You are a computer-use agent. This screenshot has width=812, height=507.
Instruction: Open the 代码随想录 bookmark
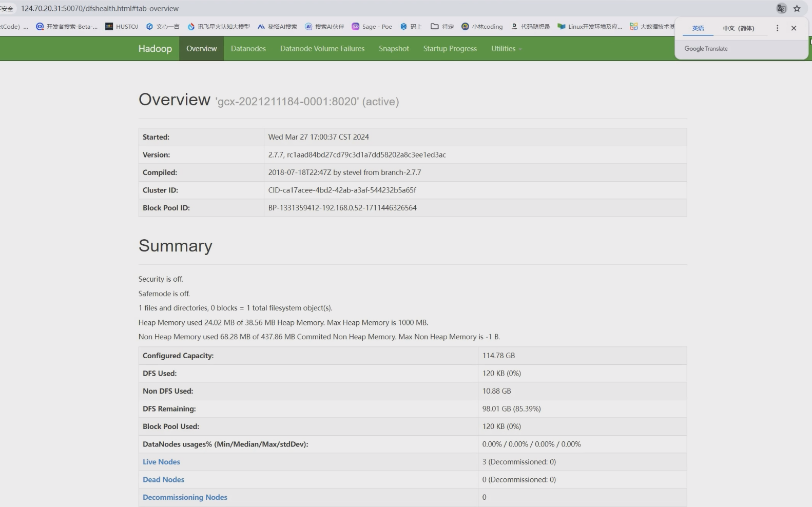coord(530,27)
